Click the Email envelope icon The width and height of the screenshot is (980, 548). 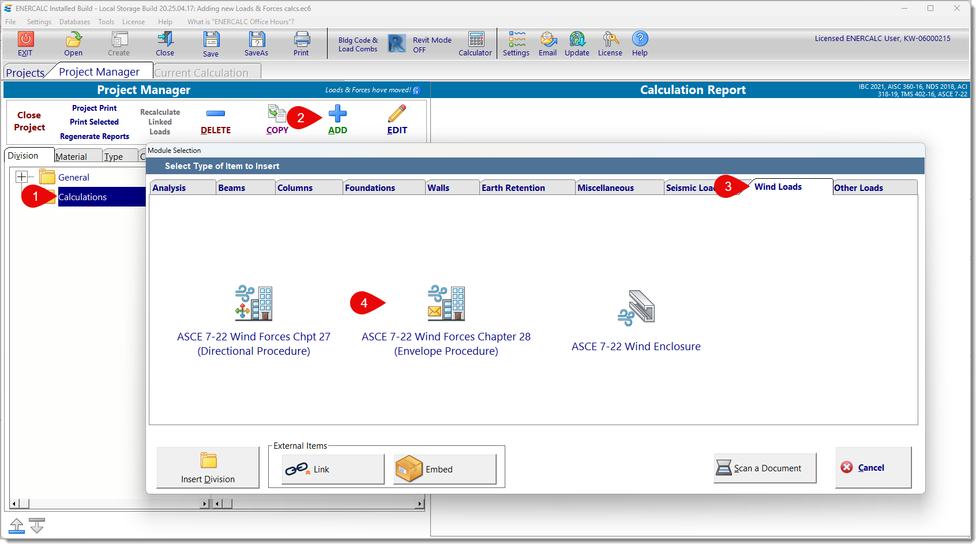[x=548, y=39]
